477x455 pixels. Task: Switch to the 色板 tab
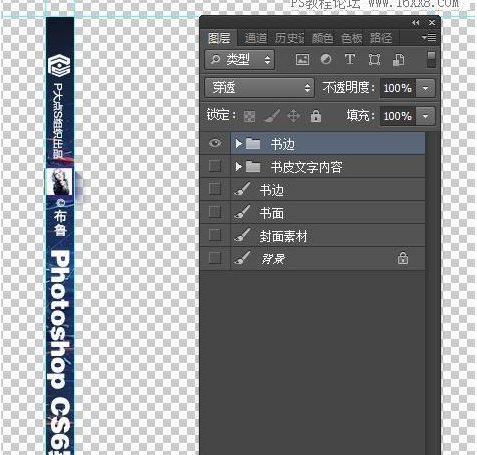click(351, 38)
